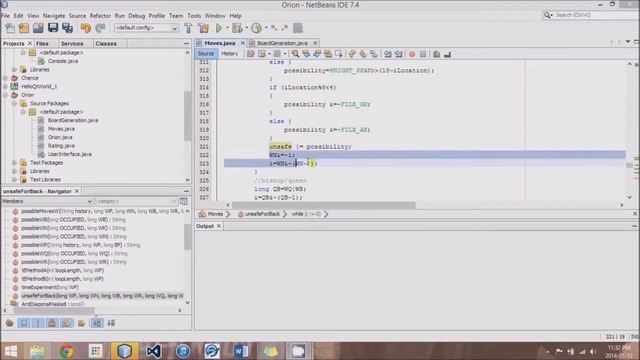Expand the Test Packages node
This screenshot has height=360, width=640.
coord(14,162)
